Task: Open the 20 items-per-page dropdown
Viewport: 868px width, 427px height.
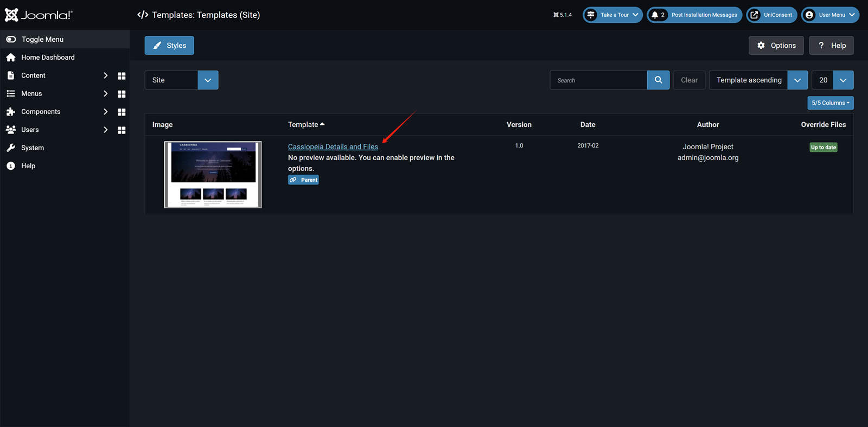Action: (833, 80)
